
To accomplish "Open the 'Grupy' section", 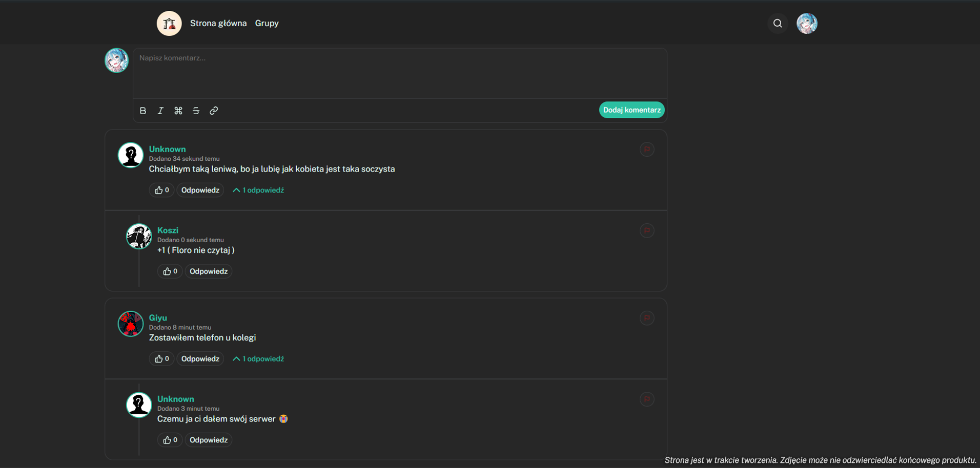I will (x=267, y=23).
